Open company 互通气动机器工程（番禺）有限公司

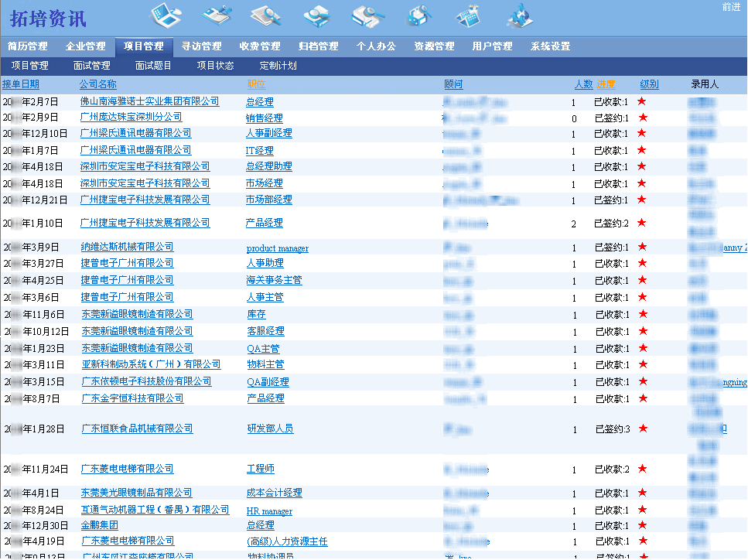(x=155, y=510)
